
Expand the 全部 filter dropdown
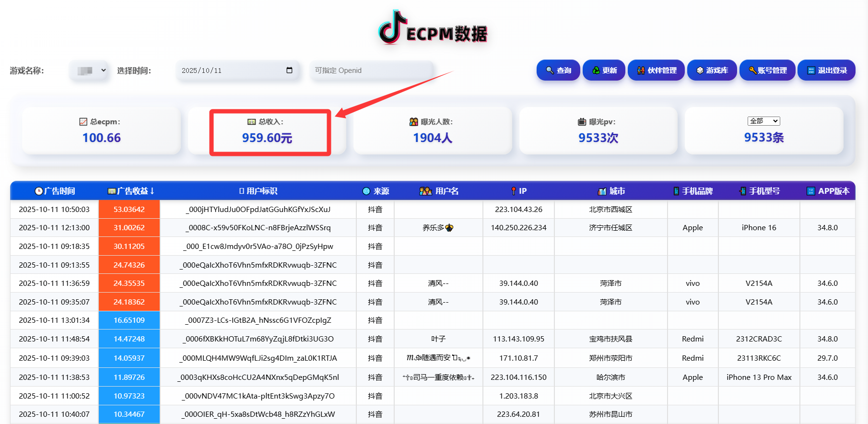tap(763, 121)
